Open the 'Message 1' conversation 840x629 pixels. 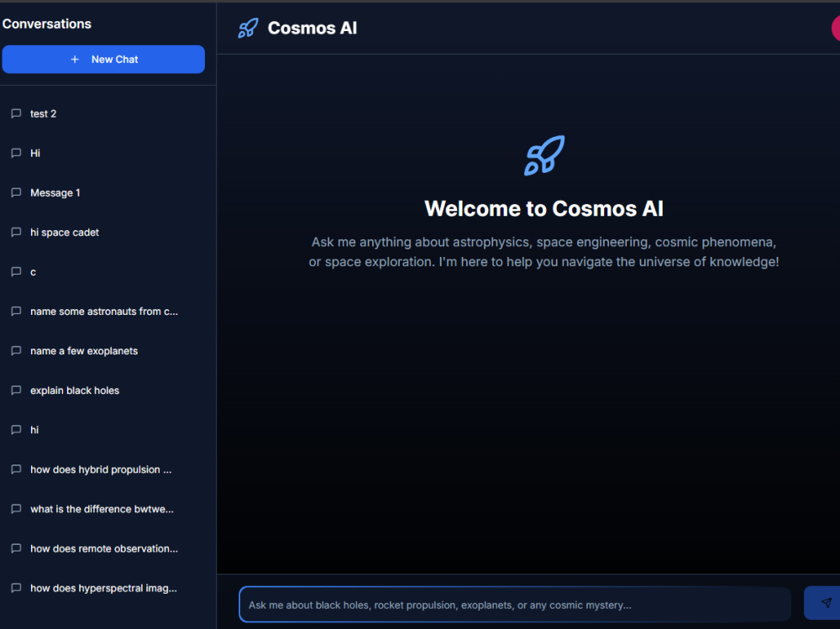pyautogui.click(x=103, y=193)
